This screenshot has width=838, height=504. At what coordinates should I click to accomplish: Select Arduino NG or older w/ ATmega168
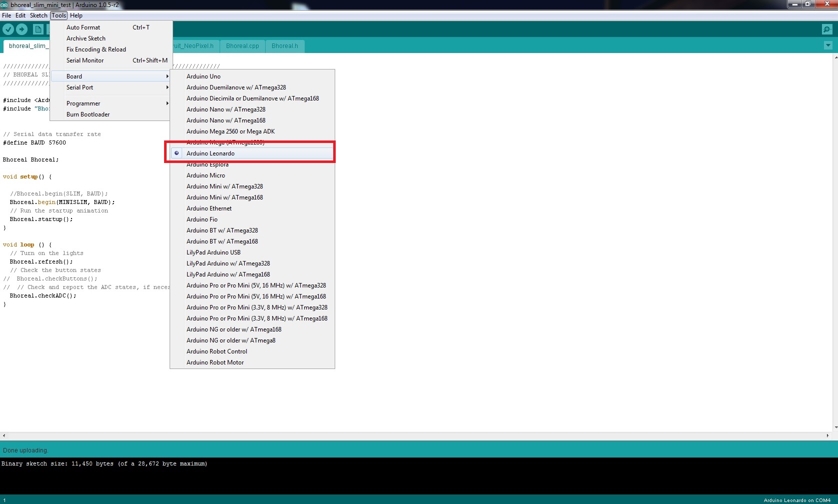click(x=253, y=329)
